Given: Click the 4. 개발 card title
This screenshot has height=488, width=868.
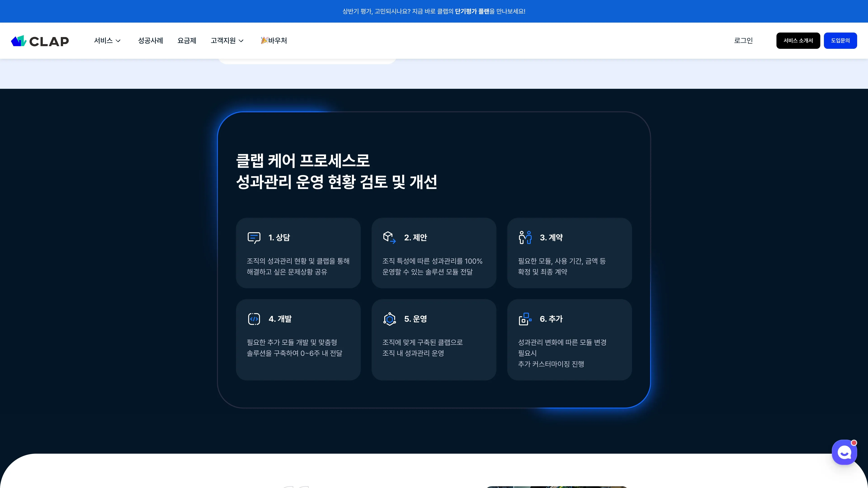Looking at the screenshot, I should coord(280,319).
